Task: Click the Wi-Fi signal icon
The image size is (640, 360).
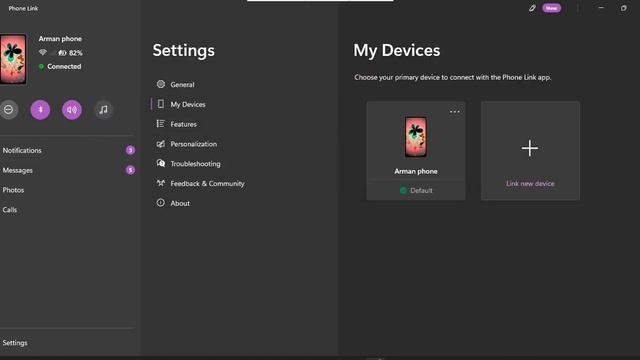Action: [x=42, y=53]
